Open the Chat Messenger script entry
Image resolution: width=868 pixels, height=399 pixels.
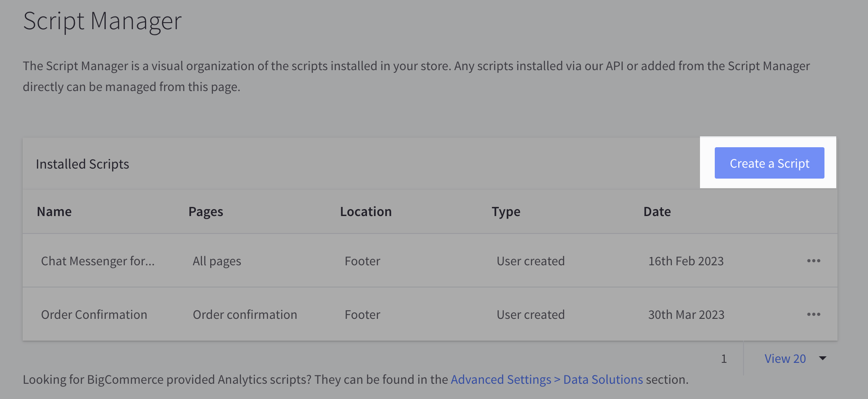point(98,261)
